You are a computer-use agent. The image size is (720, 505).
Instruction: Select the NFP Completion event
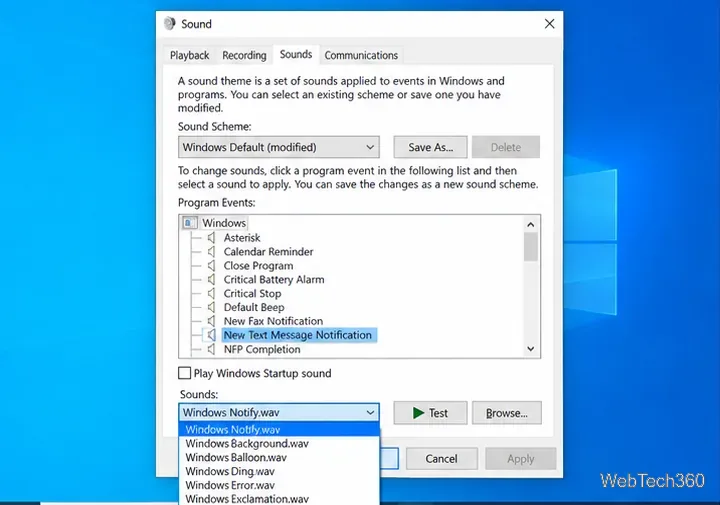pos(262,349)
